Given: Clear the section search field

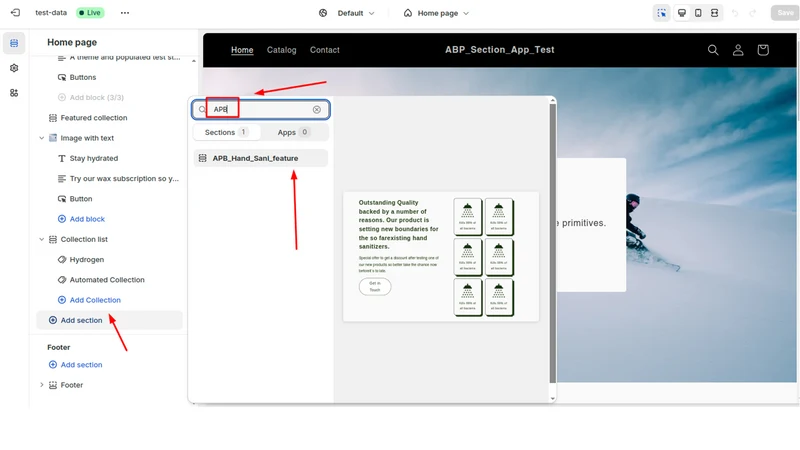Looking at the screenshot, I should (x=317, y=110).
